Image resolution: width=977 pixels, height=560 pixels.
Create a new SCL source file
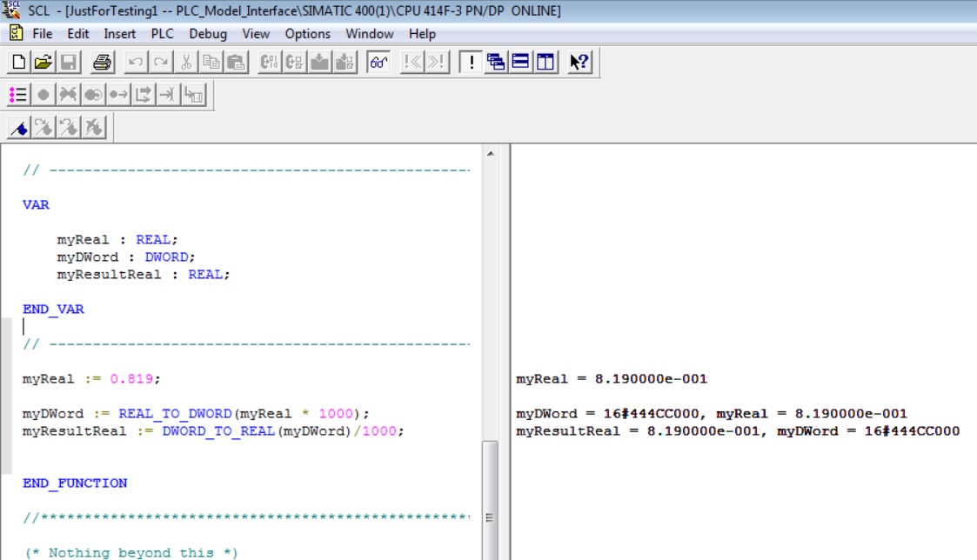coord(18,62)
